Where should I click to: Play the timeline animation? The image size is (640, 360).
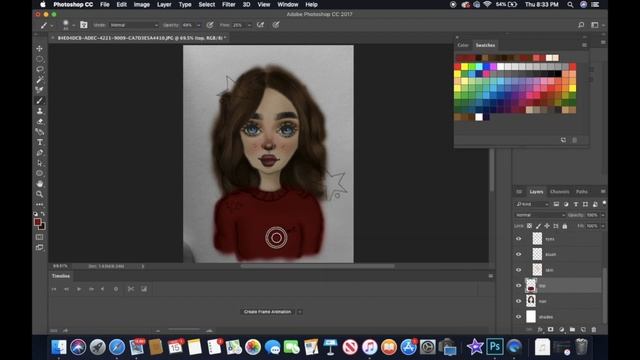click(79, 289)
